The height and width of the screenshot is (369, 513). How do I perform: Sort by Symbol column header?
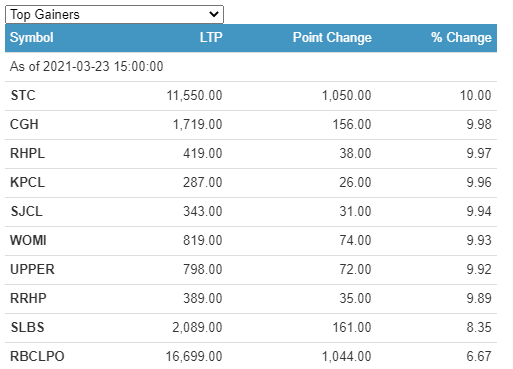32,37
